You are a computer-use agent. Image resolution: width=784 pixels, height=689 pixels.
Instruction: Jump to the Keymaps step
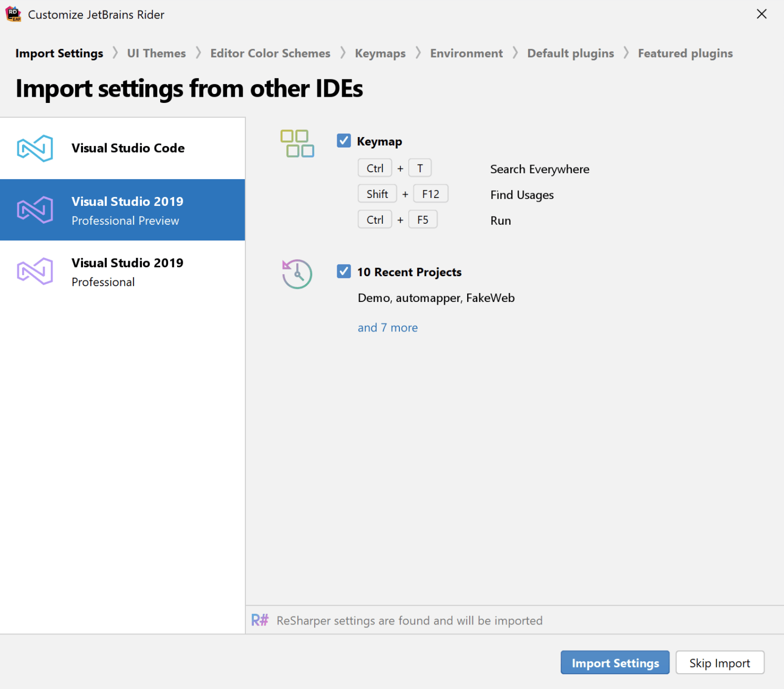(380, 53)
